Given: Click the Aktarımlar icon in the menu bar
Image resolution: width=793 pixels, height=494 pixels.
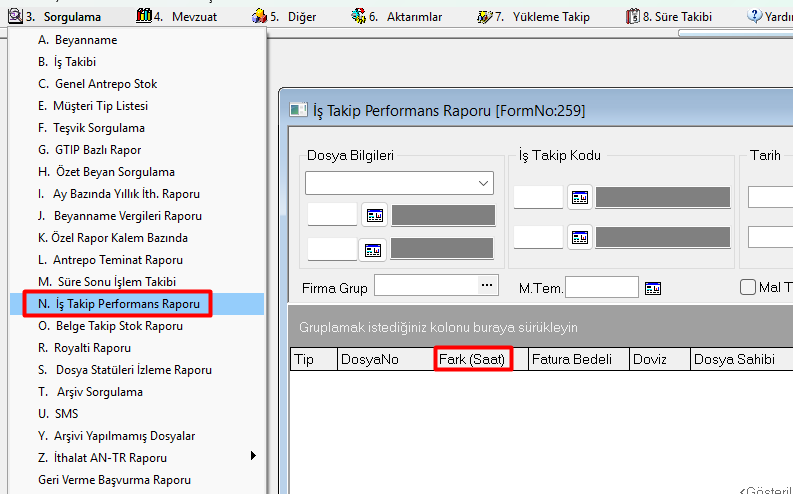Looking at the screenshot, I should tap(358, 16).
